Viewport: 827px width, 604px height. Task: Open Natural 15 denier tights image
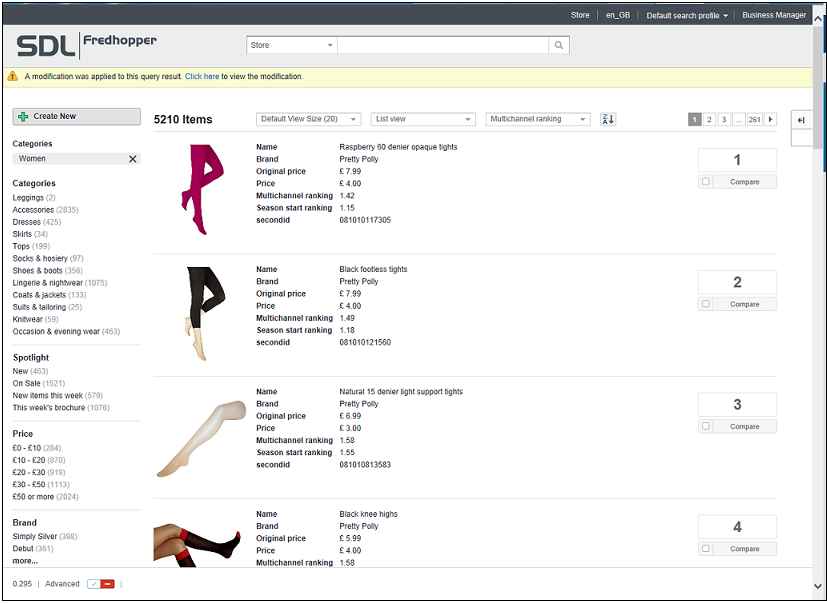tap(201, 438)
